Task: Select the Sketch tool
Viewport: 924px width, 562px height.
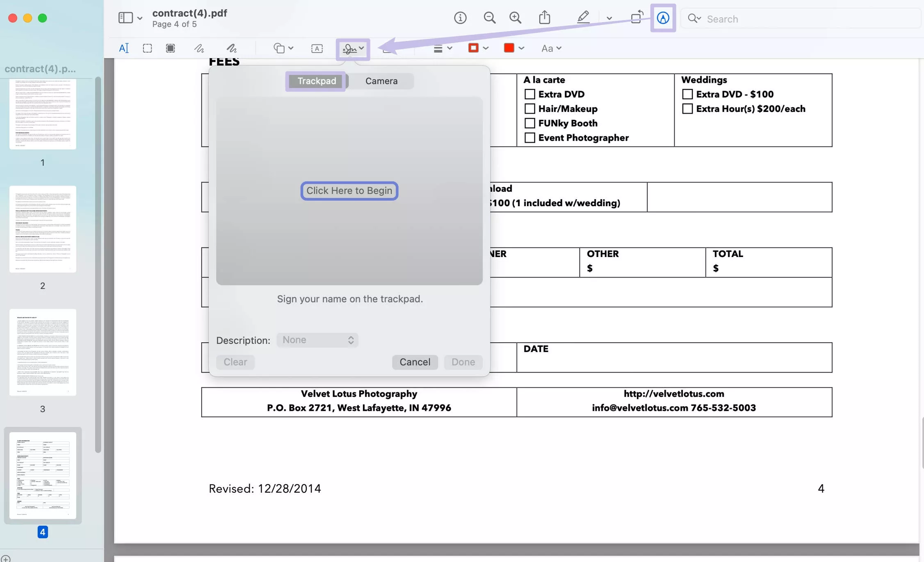Action: (199, 48)
